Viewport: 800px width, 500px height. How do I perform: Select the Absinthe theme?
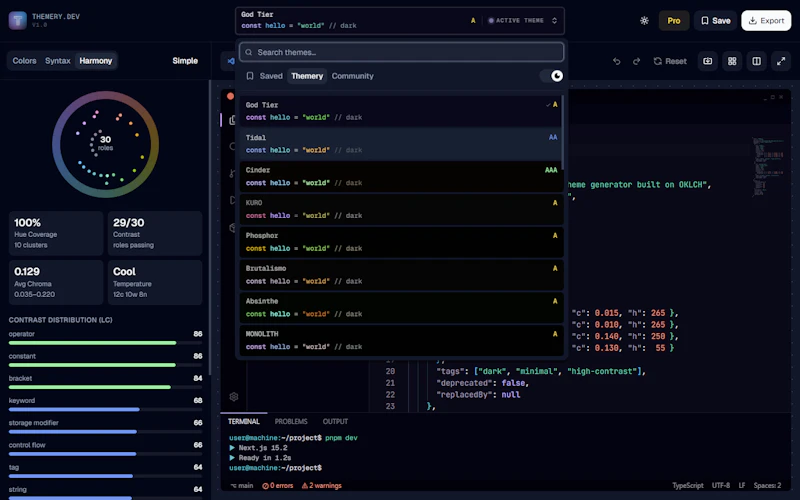pos(401,307)
